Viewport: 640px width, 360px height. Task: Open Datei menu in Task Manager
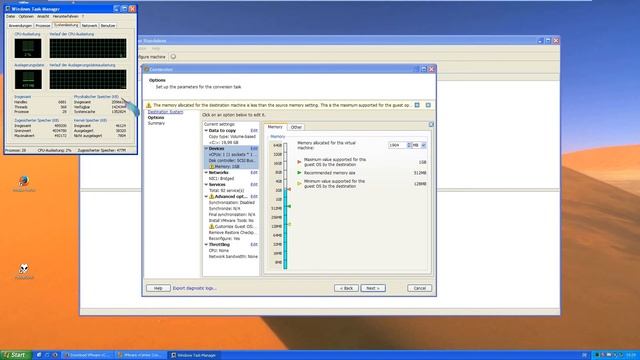point(11,16)
